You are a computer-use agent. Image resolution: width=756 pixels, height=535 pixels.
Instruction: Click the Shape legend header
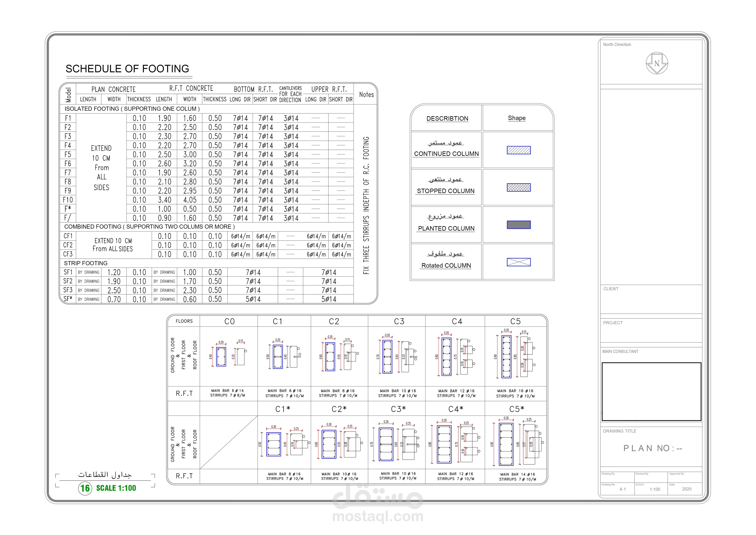(x=517, y=118)
